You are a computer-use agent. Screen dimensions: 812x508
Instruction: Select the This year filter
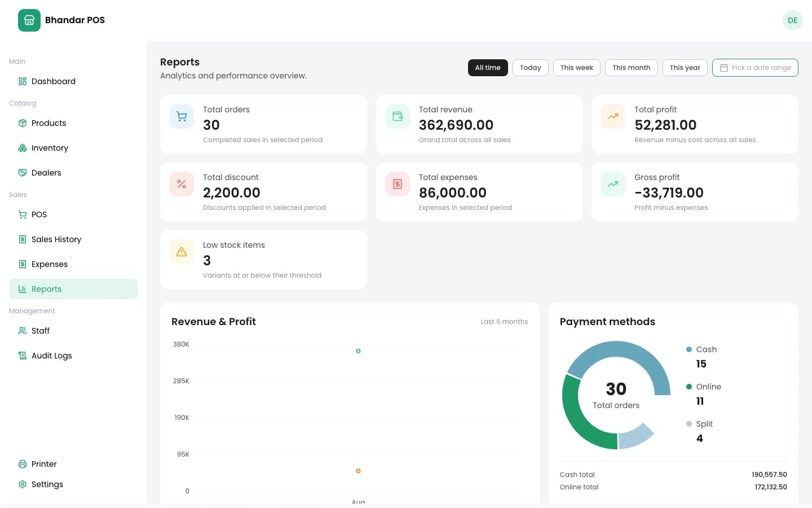685,68
